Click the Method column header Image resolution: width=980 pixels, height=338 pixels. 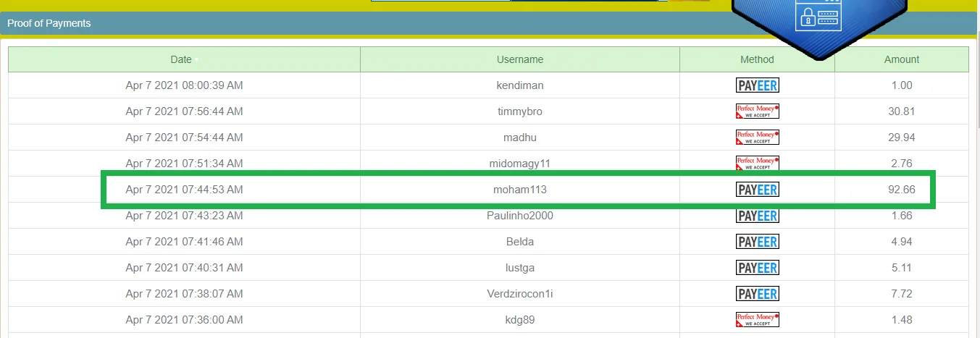(x=757, y=59)
